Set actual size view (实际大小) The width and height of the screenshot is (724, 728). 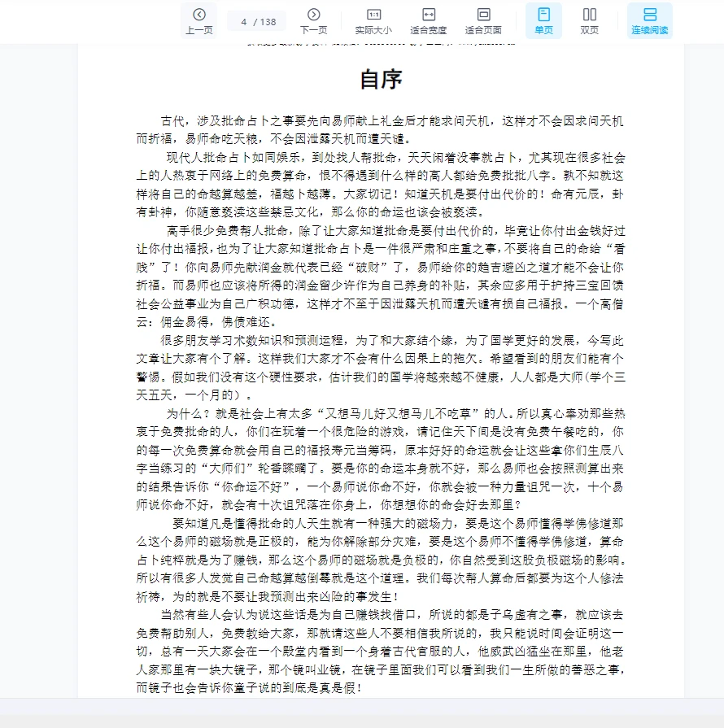[373, 21]
